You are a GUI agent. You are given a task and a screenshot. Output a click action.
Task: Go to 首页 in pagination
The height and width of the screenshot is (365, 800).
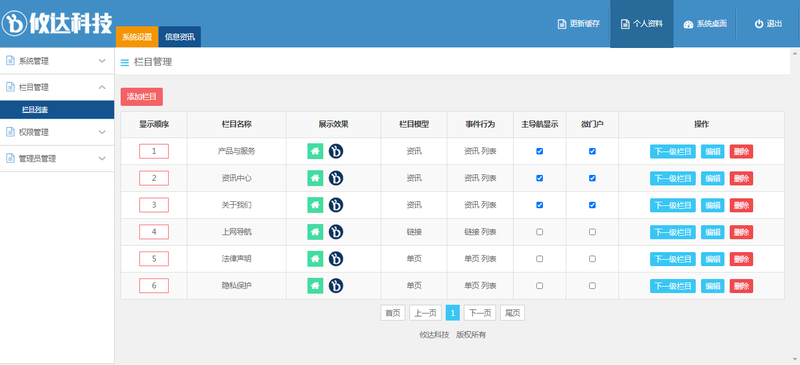[x=393, y=313]
